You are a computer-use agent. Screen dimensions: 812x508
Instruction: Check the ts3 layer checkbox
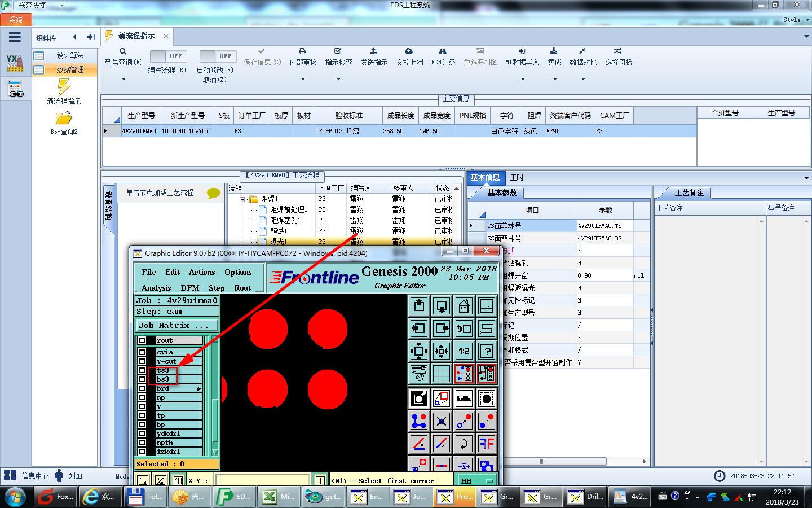[x=142, y=370]
